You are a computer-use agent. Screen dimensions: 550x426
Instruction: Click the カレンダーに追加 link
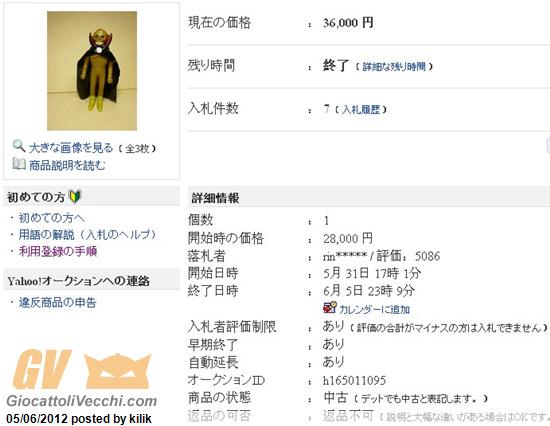pos(374,309)
